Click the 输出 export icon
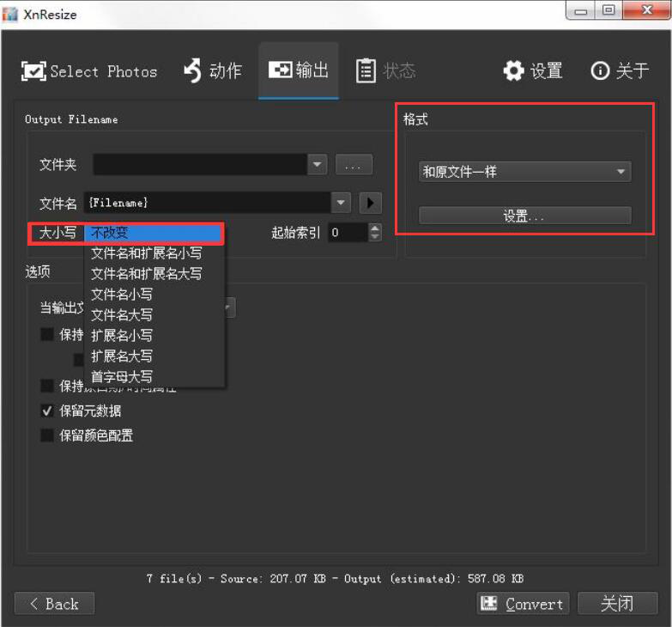 click(281, 70)
